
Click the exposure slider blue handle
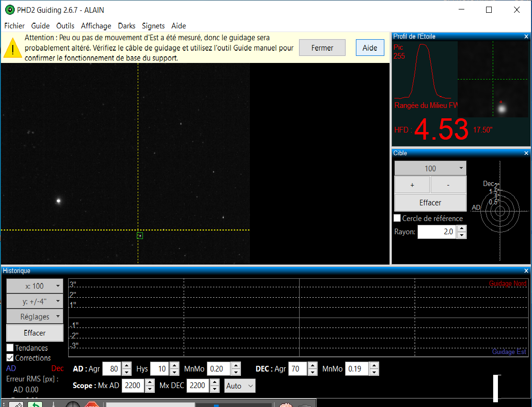pyautogui.click(x=216, y=405)
